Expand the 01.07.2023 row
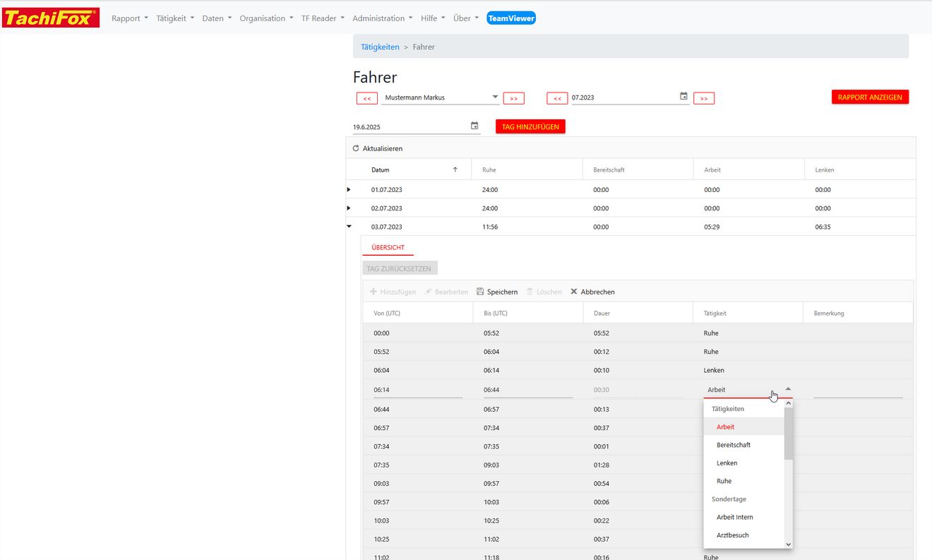 [349, 189]
